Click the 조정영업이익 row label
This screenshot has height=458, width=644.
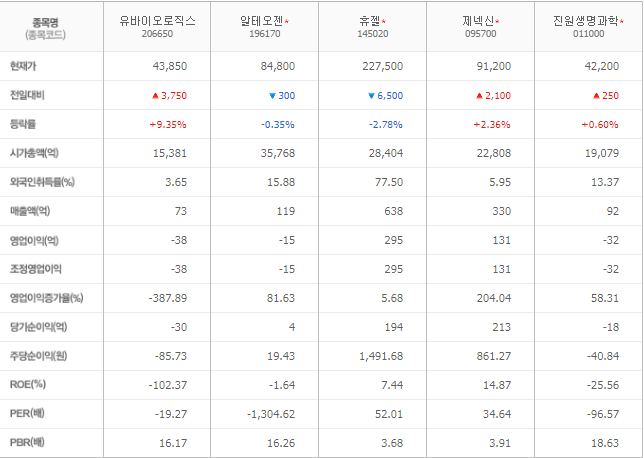click(36, 269)
